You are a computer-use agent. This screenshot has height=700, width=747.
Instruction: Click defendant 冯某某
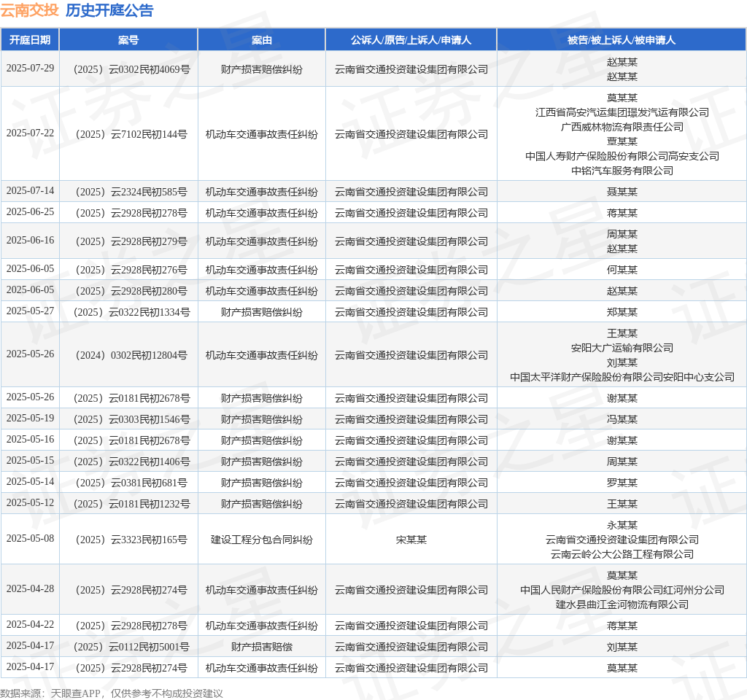coord(622,419)
